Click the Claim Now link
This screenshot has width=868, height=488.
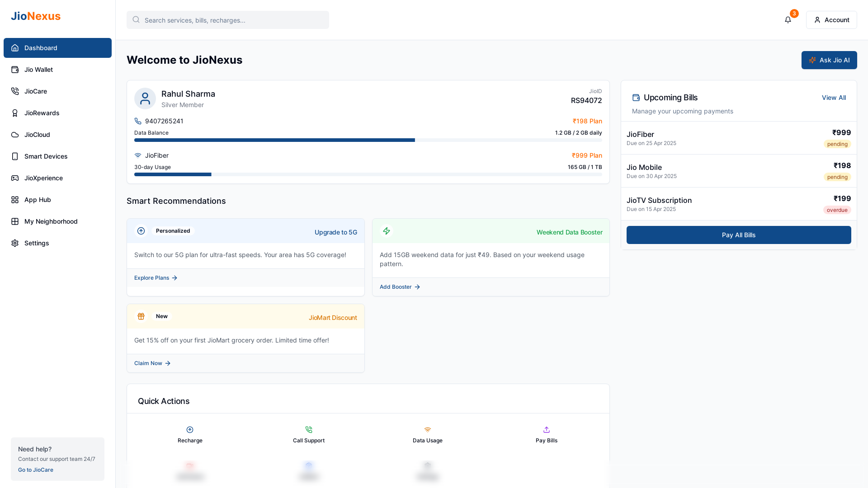(x=152, y=363)
